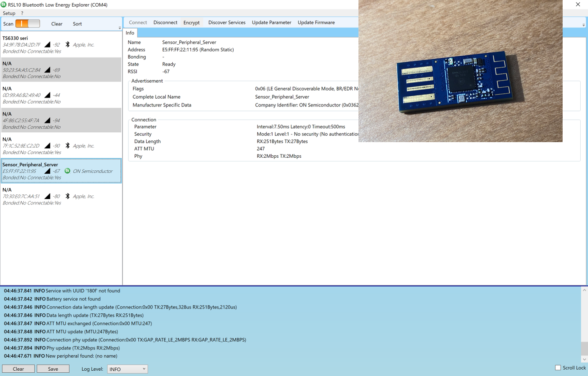Click the Complete Local Name value

coord(282,97)
